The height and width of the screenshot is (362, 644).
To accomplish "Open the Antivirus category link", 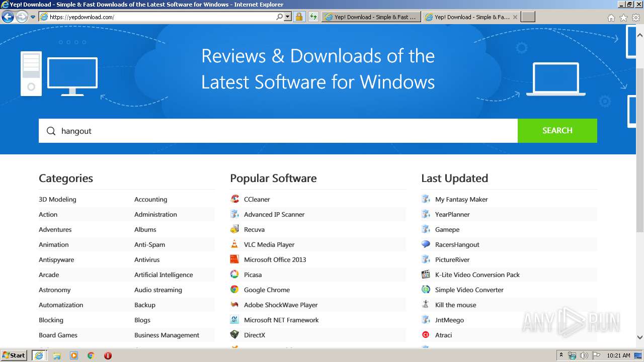I will (147, 259).
